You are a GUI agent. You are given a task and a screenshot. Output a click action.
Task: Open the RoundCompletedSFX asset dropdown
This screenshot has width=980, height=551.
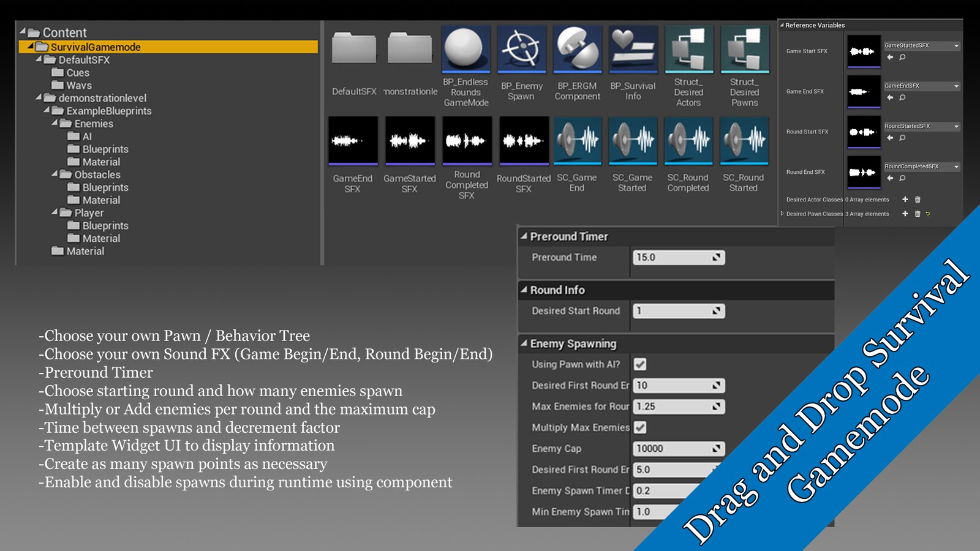pos(922,167)
